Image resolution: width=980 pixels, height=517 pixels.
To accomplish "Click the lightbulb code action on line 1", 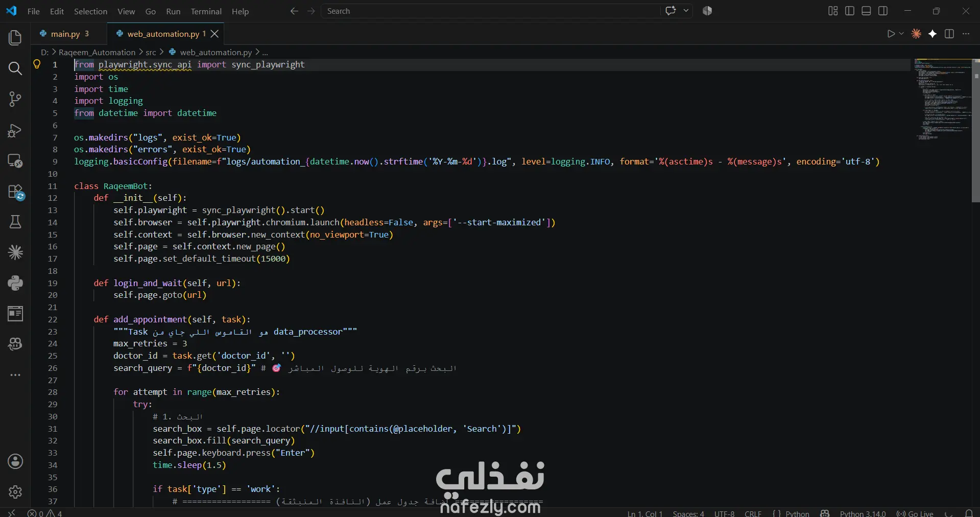I will [37, 64].
